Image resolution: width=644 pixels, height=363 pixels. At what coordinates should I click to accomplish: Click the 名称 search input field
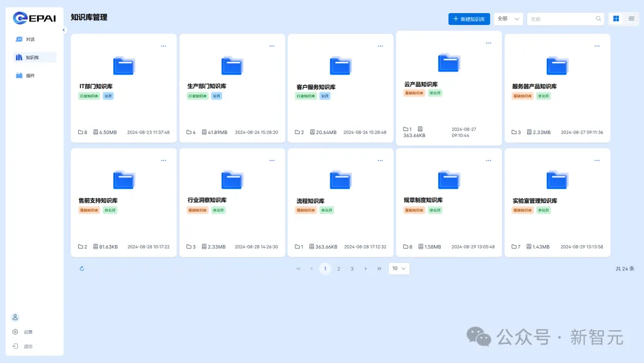coord(561,19)
